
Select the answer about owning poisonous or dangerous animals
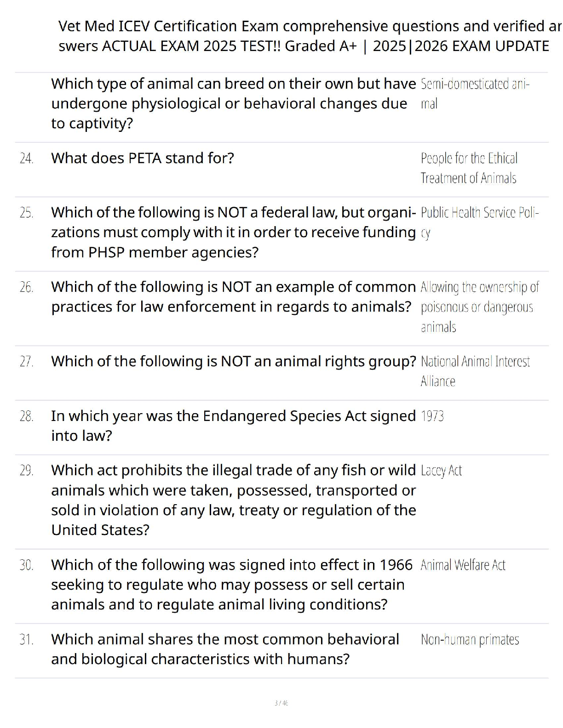(x=479, y=307)
